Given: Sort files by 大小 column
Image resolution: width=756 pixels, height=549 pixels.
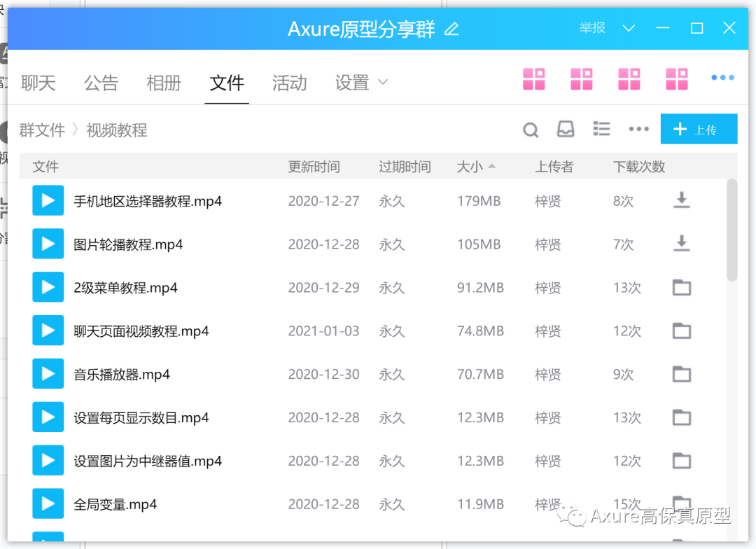Looking at the screenshot, I should pyautogui.click(x=475, y=167).
